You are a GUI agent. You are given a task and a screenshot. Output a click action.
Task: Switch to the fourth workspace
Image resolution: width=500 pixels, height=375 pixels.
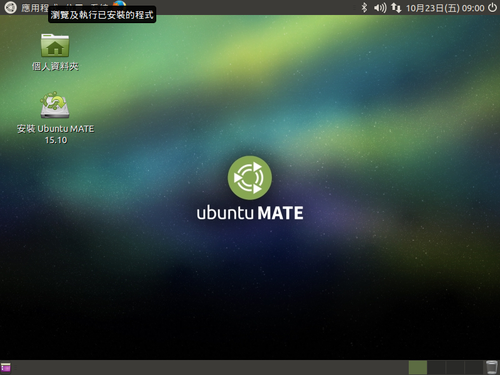click(x=473, y=367)
